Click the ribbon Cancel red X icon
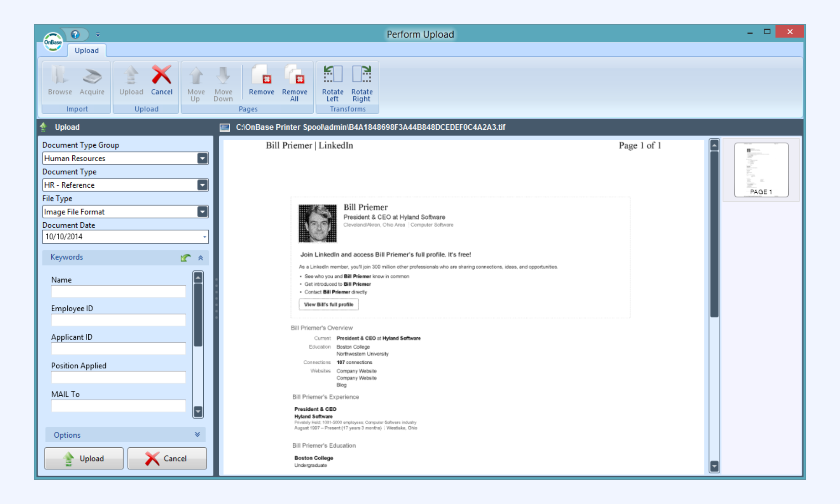This screenshot has height=504, width=840. (x=161, y=75)
